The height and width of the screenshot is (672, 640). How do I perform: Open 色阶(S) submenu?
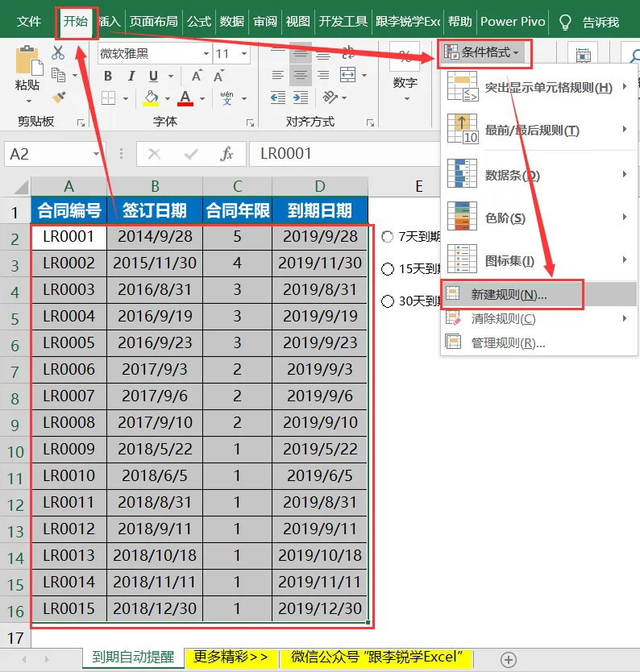539,218
